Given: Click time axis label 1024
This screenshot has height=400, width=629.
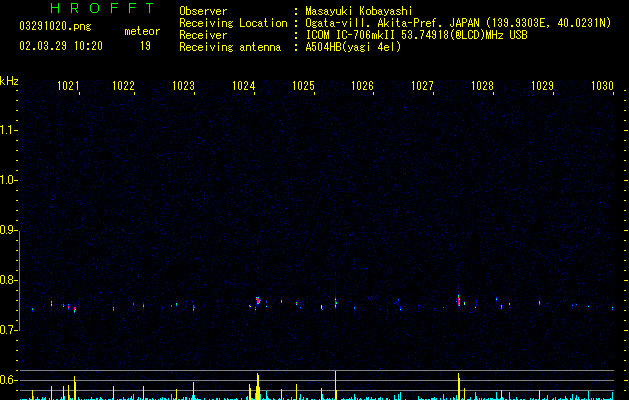Looking at the screenshot, I should [x=243, y=86].
